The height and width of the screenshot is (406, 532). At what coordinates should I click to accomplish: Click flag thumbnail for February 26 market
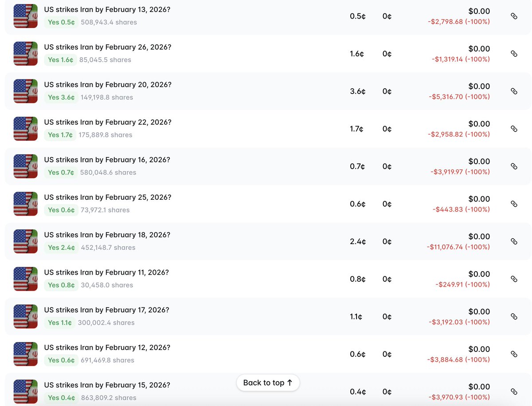coord(26,54)
